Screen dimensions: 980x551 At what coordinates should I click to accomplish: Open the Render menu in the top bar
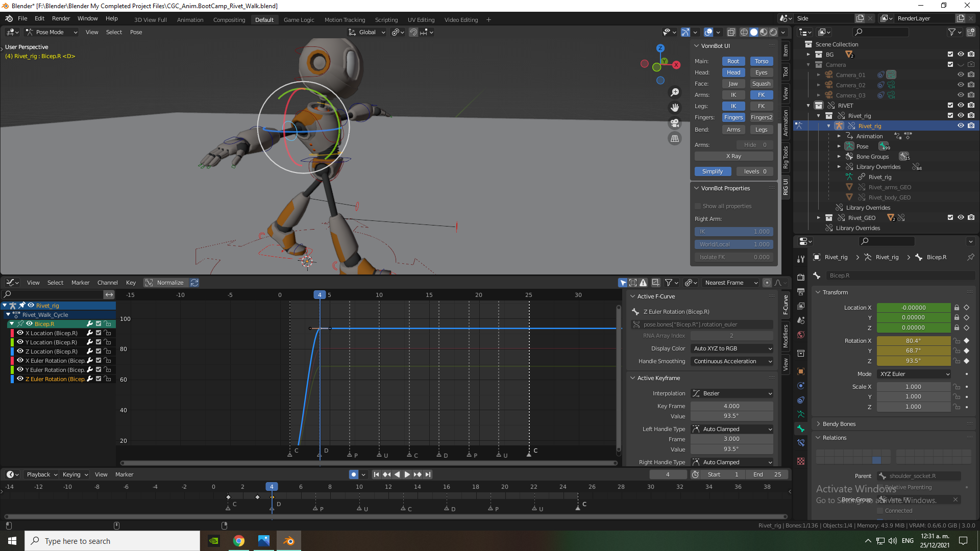(x=61, y=18)
